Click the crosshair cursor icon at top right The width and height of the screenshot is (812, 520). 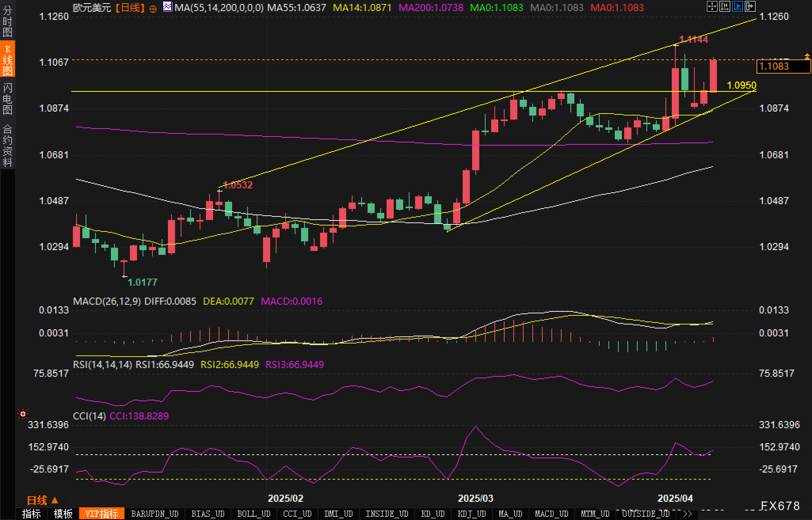coord(712,6)
